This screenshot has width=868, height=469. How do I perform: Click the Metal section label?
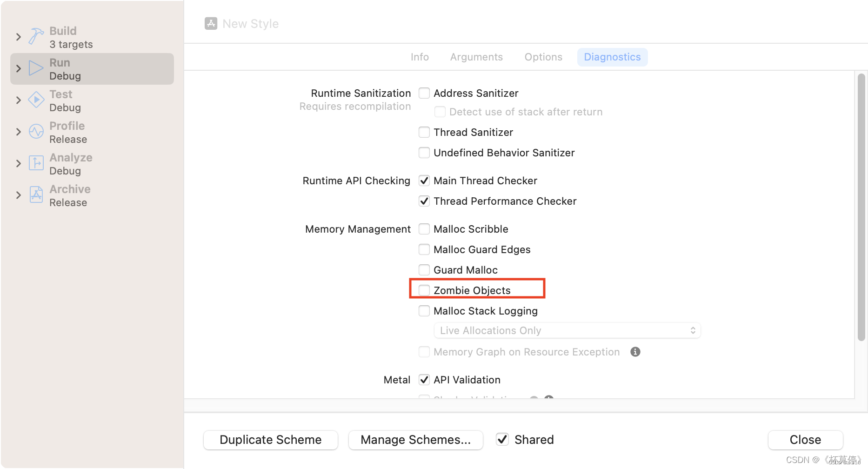397,380
